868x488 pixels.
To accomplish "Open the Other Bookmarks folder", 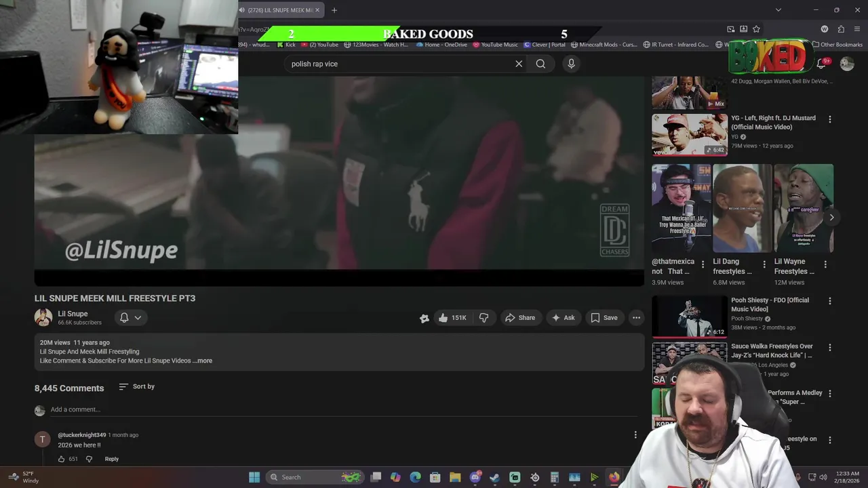I will click(x=837, y=45).
